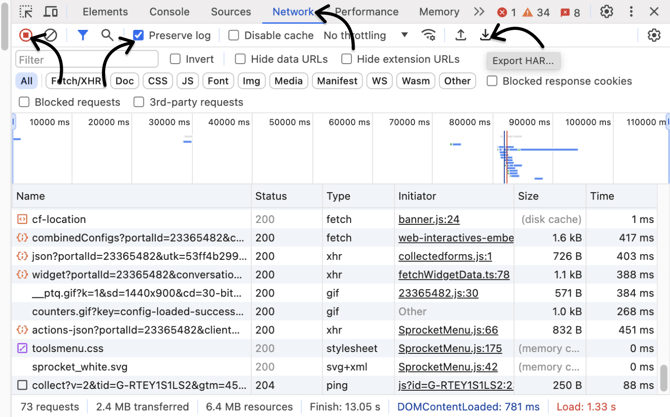Check the 3rd-party requests box

point(139,102)
